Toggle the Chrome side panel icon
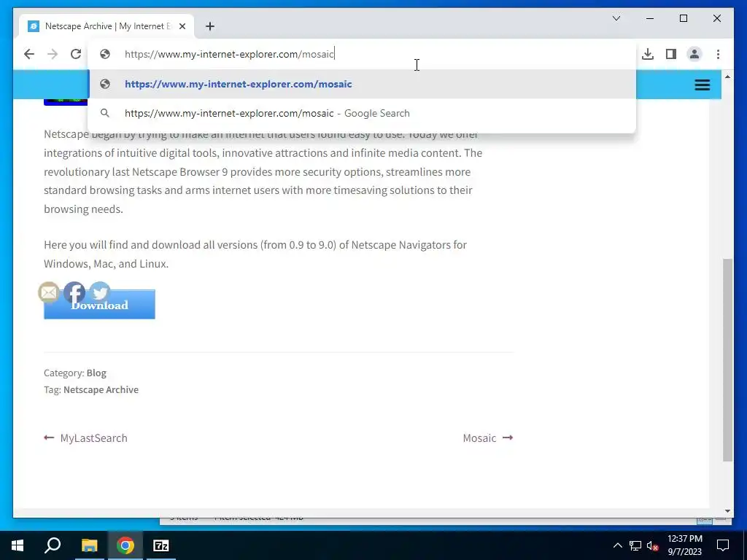The height and width of the screenshot is (560, 747). coord(671,54)
